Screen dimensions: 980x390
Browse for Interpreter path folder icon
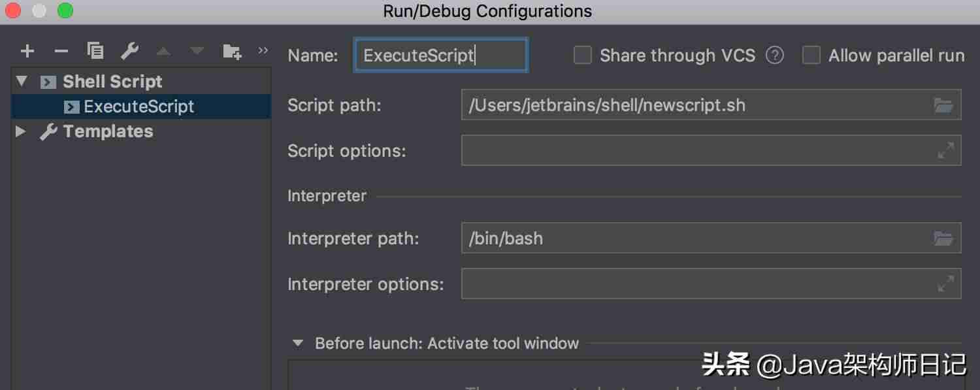[x=943, y=238]
